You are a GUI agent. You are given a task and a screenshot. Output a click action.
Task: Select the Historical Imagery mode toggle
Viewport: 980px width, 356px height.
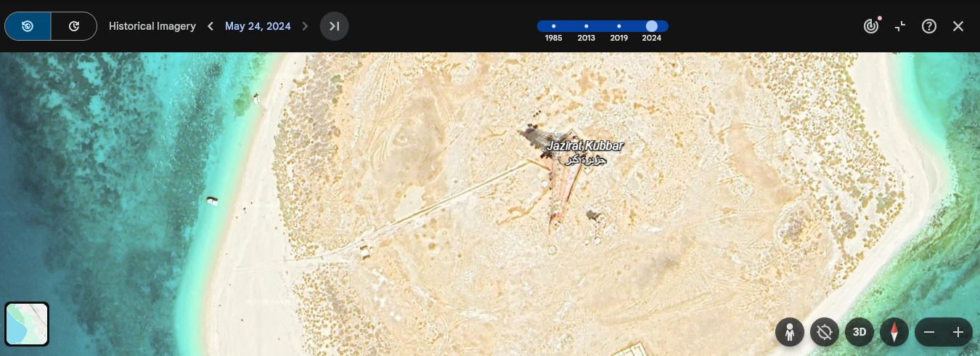(28, 26)
